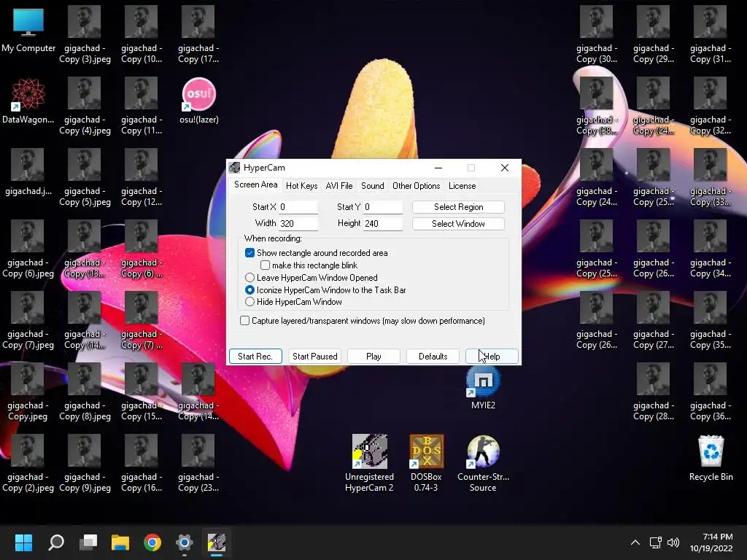747x560 pixels.
Task: Launch Google Chrome from the taskbar
Action: (x=152, y=542)
